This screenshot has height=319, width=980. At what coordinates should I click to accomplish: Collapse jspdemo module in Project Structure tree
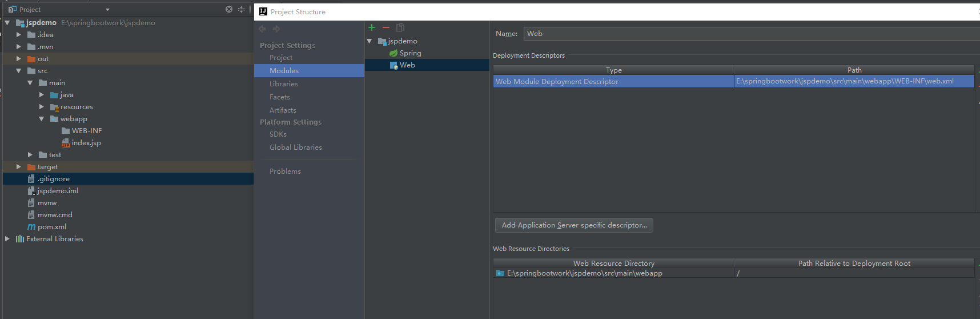tap(369, 41)
